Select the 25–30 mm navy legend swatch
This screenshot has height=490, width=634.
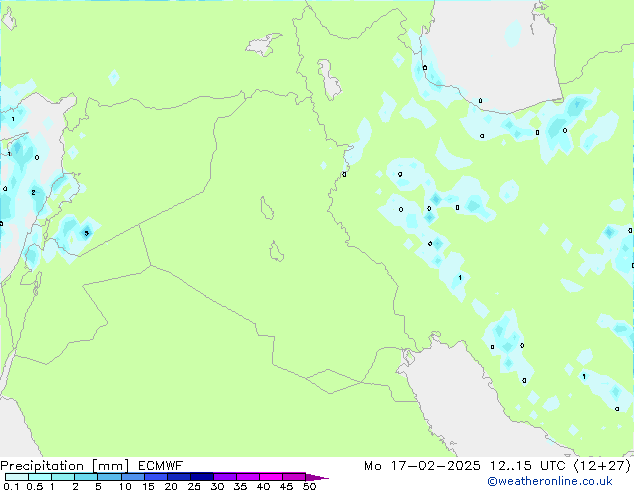click(201, 477)
